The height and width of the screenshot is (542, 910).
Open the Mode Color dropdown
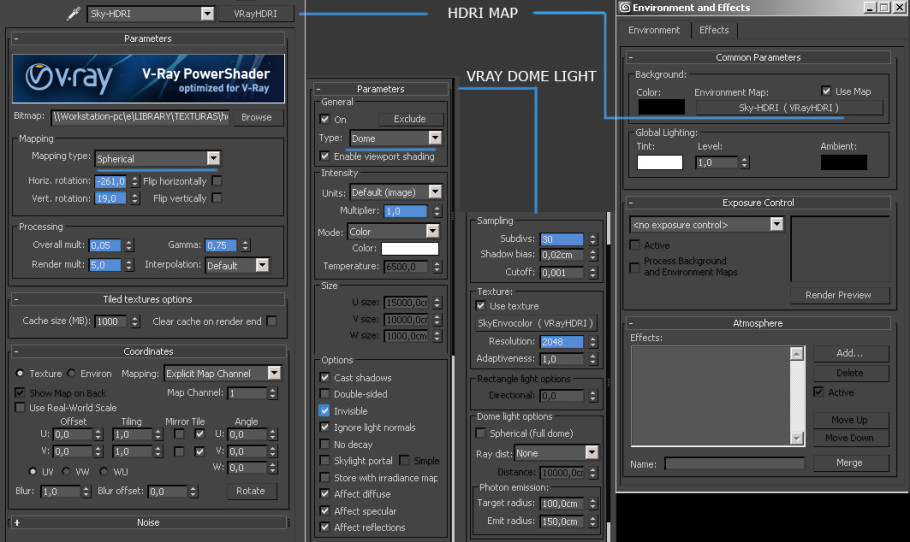(432, 231)
